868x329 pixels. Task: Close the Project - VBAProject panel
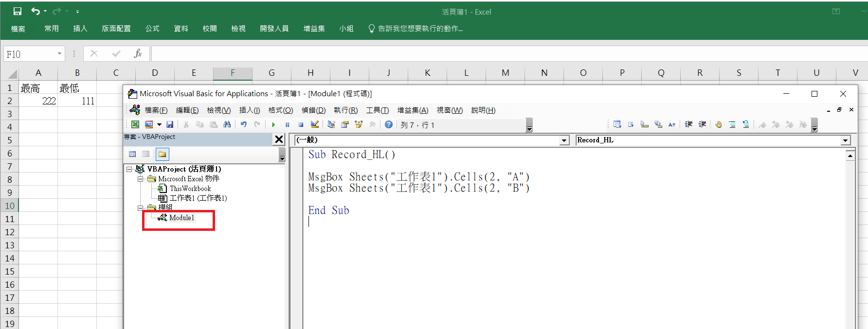(x=279, y=139)
